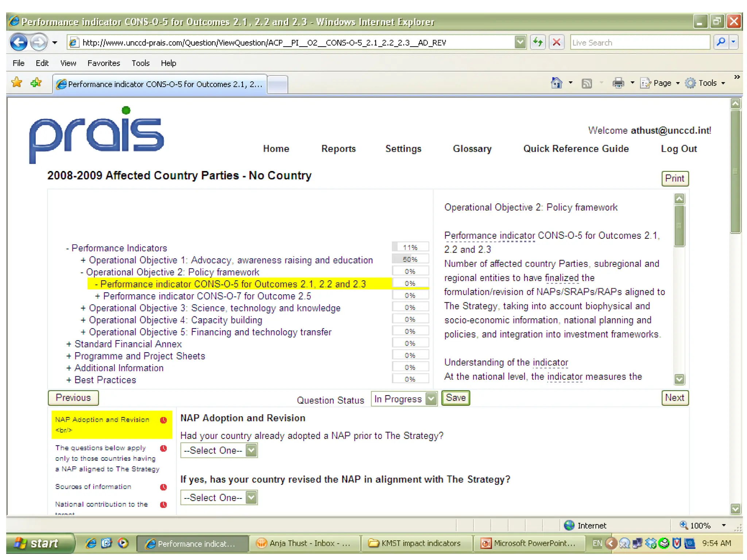Expand Standard Financial Annex node
This screenshot has width=747, height=560.
[69, 344]
